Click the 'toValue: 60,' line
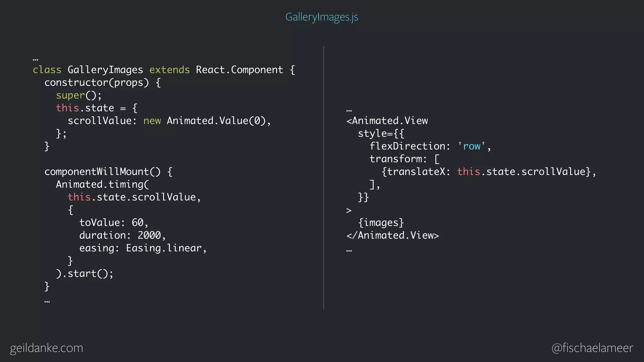Image resolution: width=644 pixels, height=362 pixels. pos(114,222)
